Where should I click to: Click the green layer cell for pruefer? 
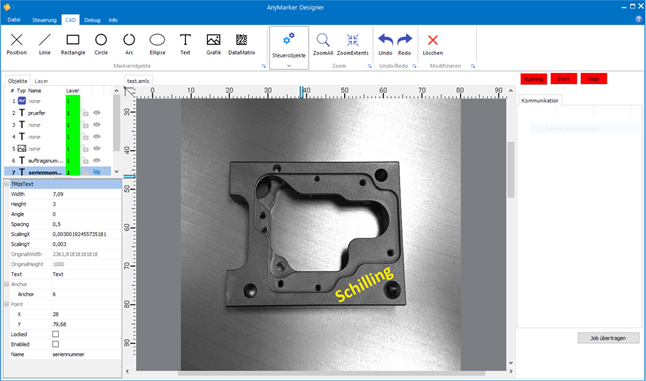(73, 113)
